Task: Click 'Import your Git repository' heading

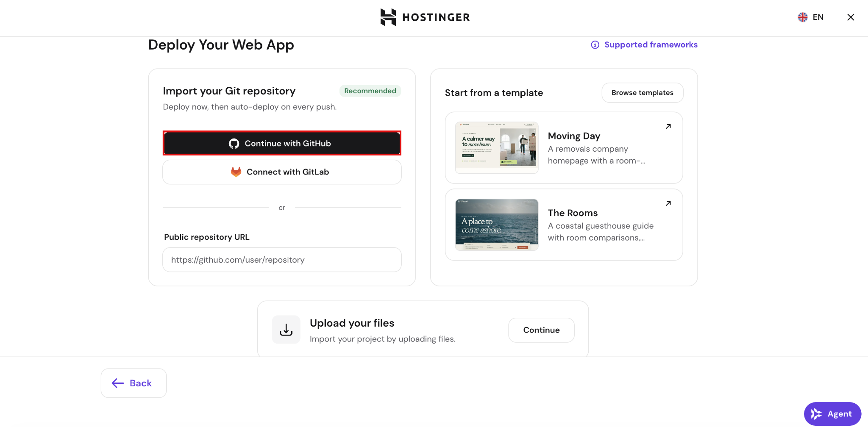Action: 229,91
